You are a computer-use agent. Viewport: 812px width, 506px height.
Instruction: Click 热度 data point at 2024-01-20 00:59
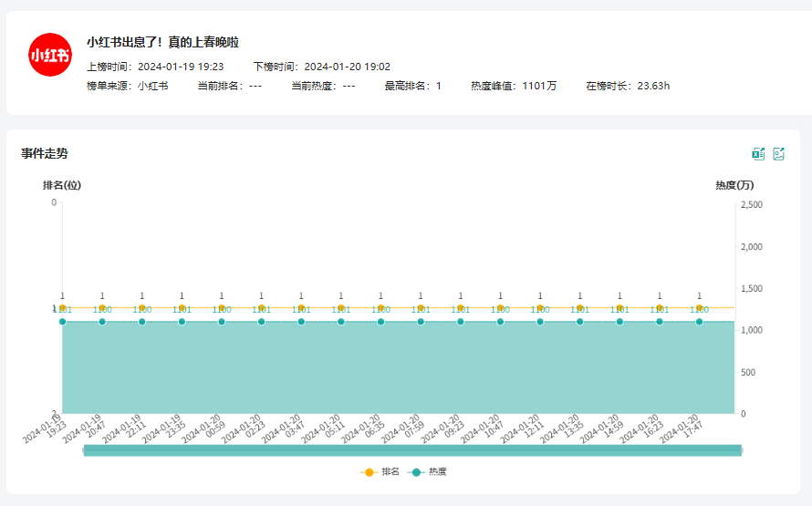click(222, 322)
